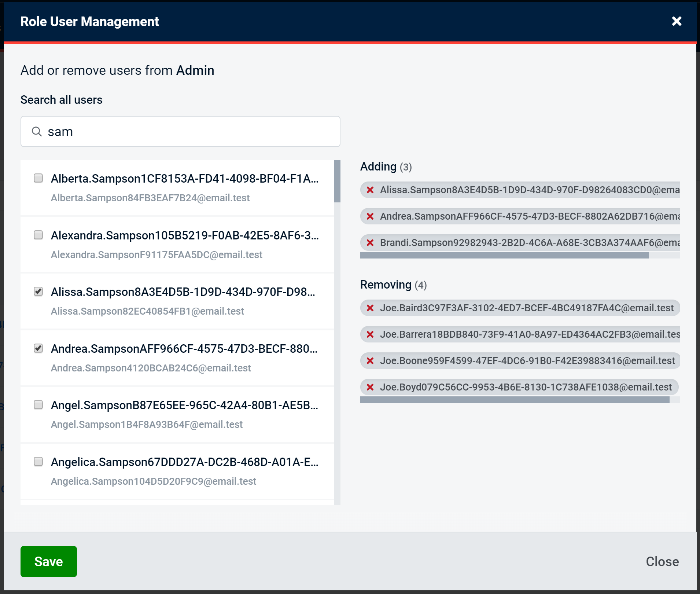Remove Joe.Boone from the Removing list

pyautogui.click(x=369, y=361)
